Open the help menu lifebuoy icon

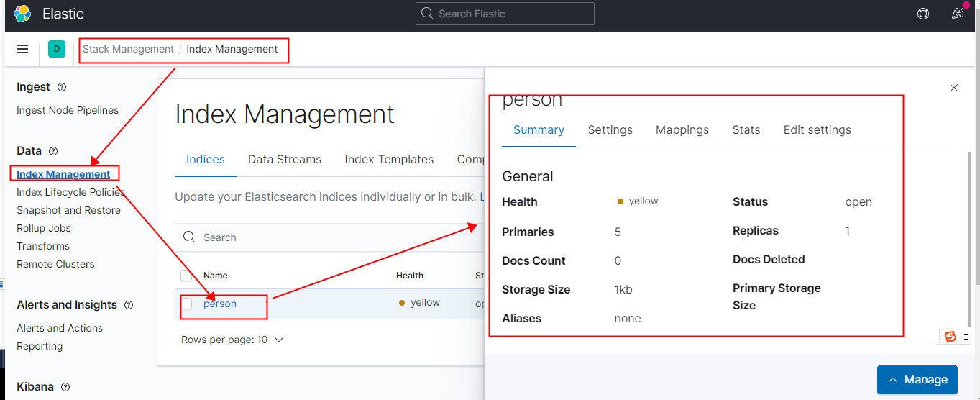tap(923, 14)
